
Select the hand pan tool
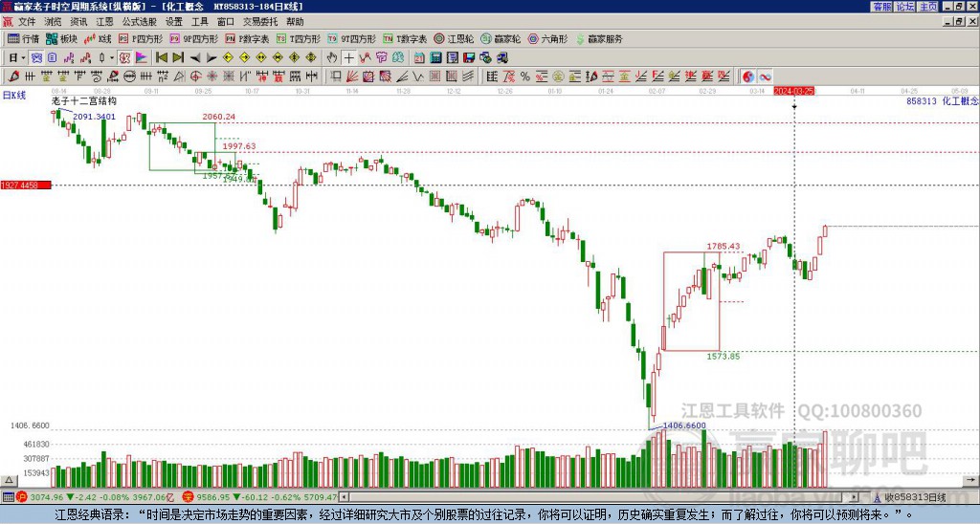coord(332,58)
